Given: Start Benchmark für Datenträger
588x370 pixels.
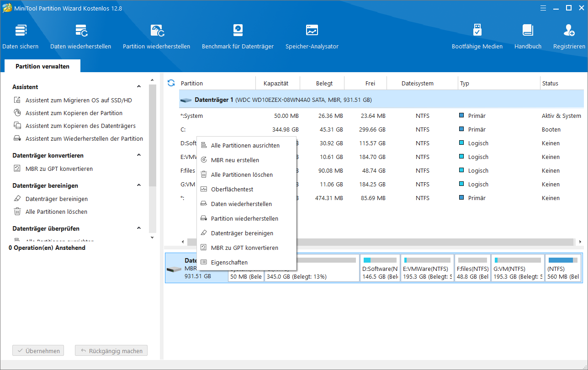Looking at the screenshot, I should (238, 37).
